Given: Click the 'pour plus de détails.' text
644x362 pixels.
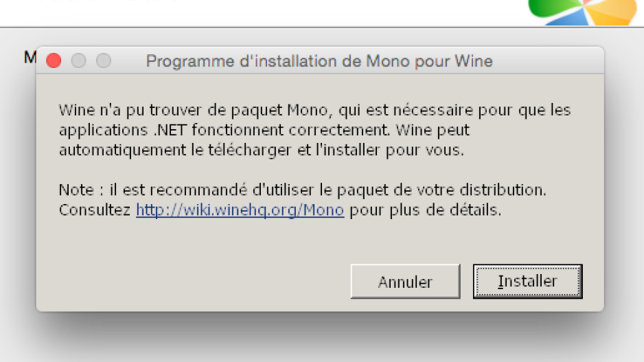Looking at the screenshot, I should coord(425,210).
